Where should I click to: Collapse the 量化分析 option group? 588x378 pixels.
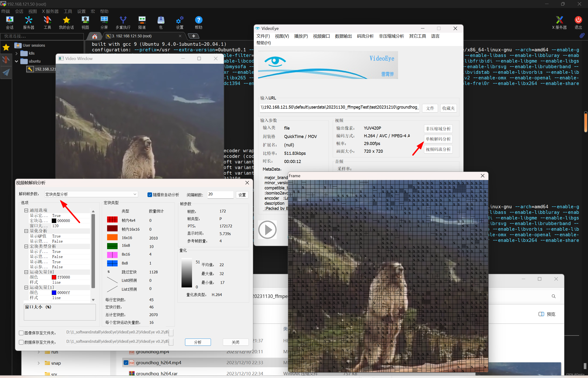[26, 231]
